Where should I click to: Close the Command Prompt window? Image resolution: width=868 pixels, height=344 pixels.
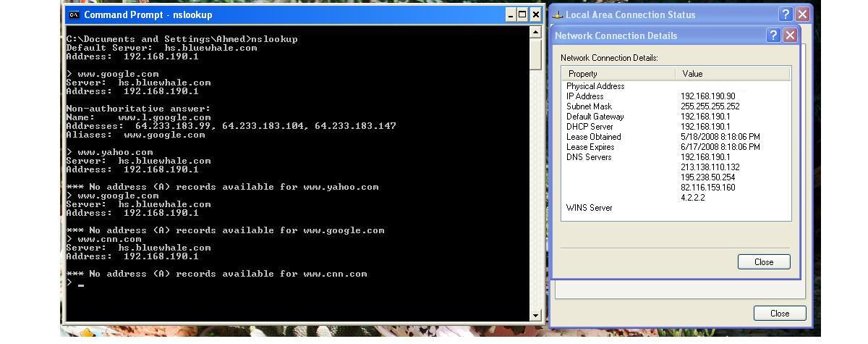535,14
